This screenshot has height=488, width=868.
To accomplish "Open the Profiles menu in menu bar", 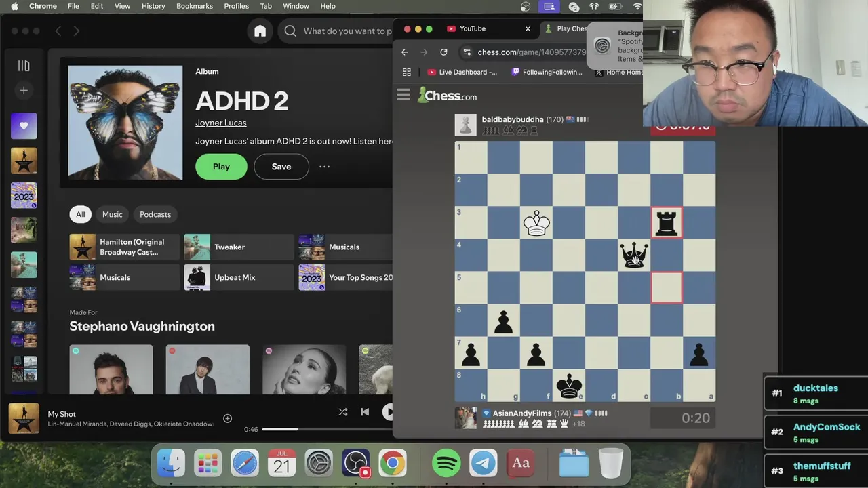I will tap(237, 6).
